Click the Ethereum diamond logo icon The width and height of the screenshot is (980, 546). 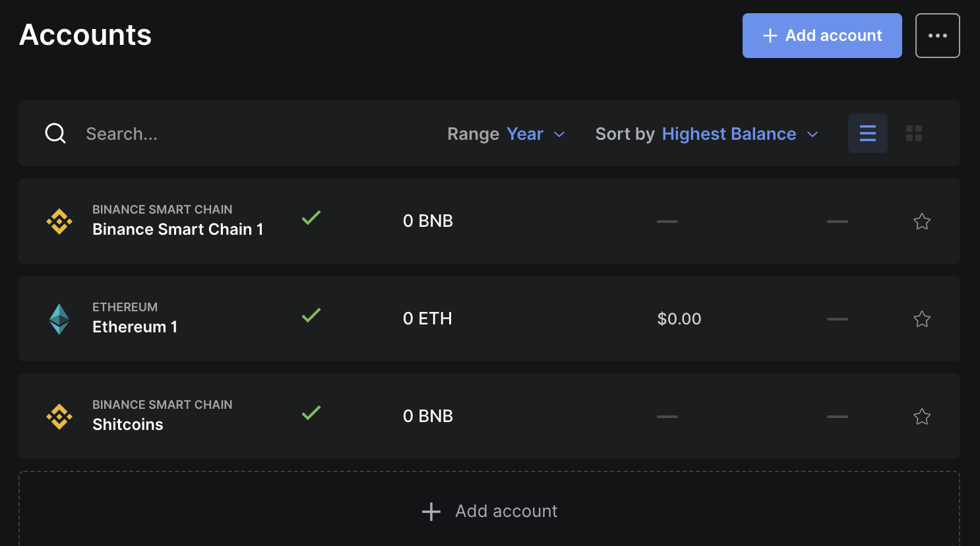(59, 319)
